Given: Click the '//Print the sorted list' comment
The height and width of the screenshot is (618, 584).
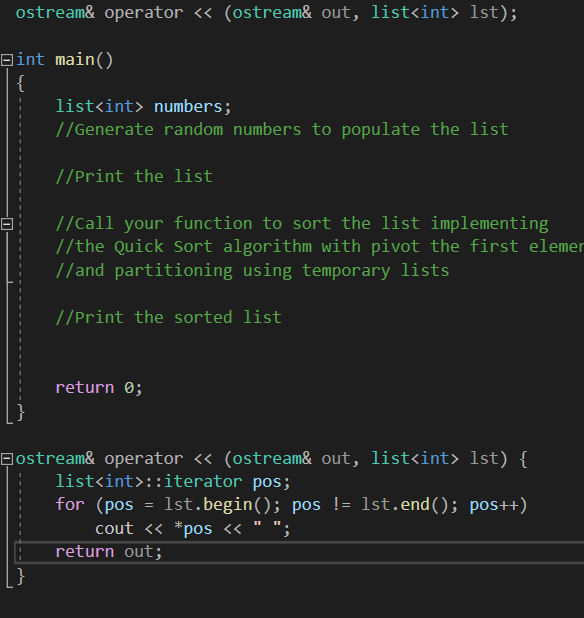Looking at the screenshot, I should (169, 318).
